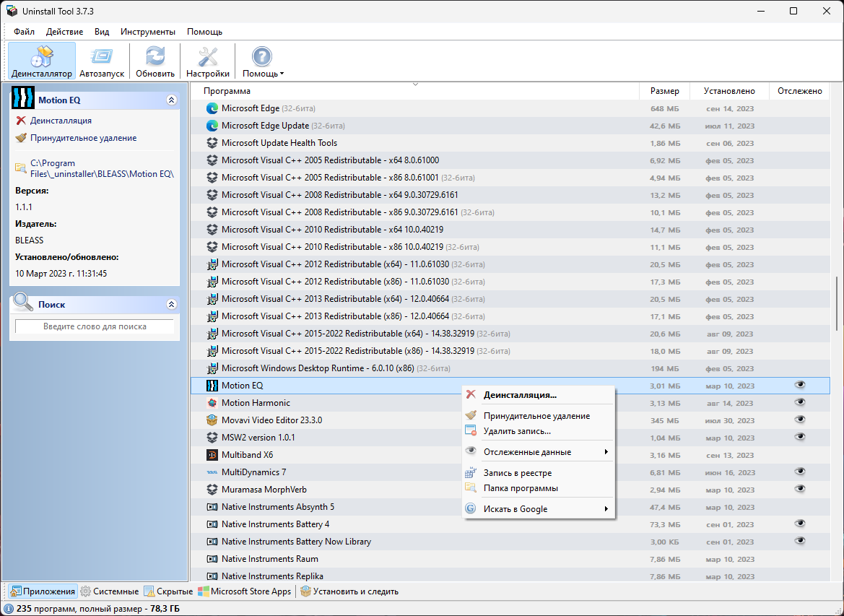The height and width of the screenshot is (616, 844).
Task: Open the Помощь toolbar dropdown arrow
Action: coord(282,74)
